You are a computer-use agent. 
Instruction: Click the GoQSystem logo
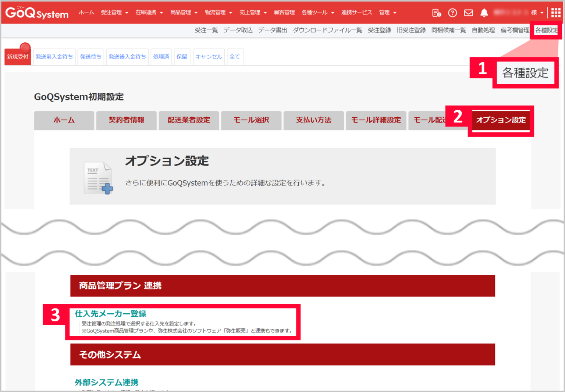pos(36,13)
